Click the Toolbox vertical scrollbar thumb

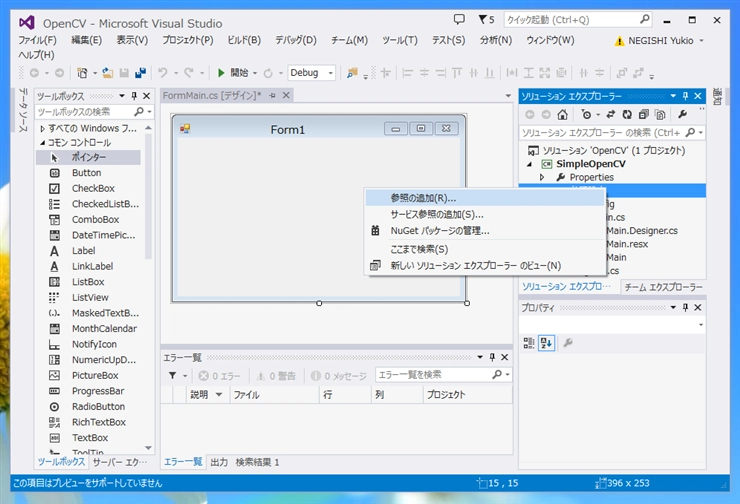pos(148,196)
